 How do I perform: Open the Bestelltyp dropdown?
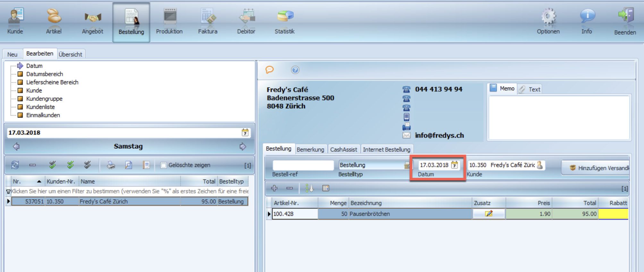pyautogui.click(x=407, y=165)
